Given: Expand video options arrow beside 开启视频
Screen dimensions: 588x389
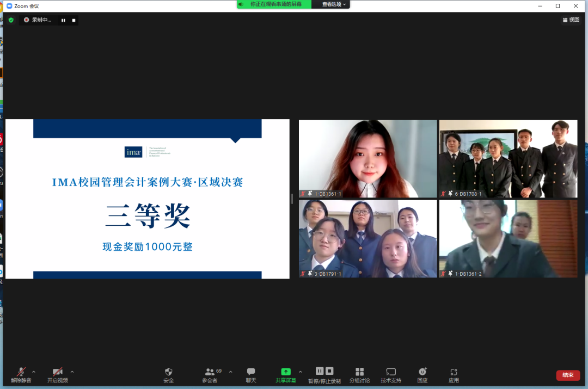Looking at the screenshot, I should (x=72, y=372).
